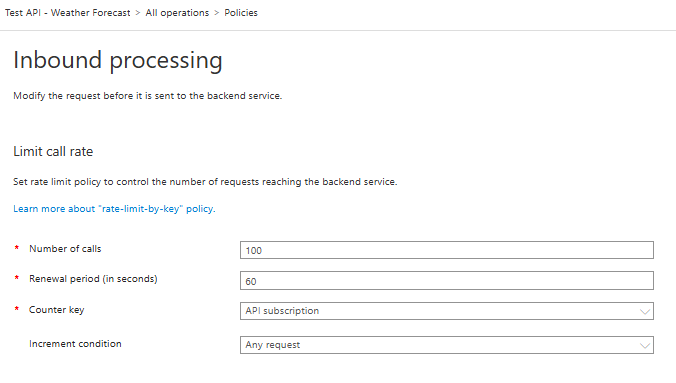Click the red asterisk beside Number of calls

point(17,248)
